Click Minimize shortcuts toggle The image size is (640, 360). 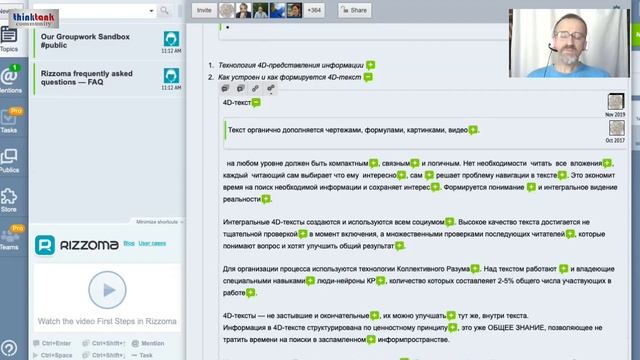click(x=159, y=222)
